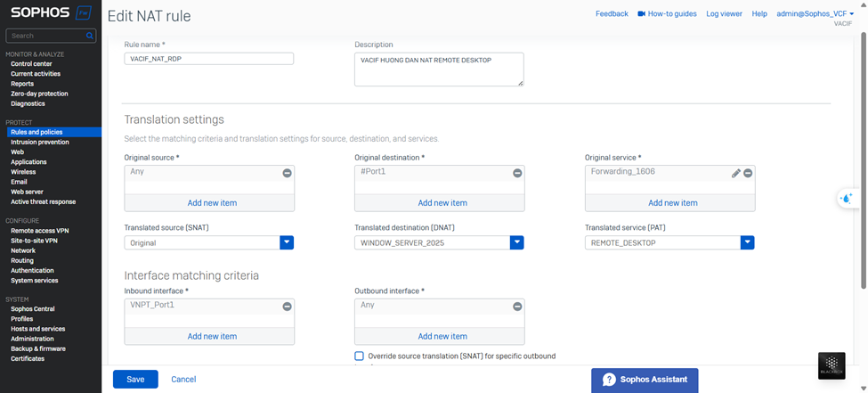Image resolution: width=868 pixels, height=393 pixels.
Task: Remove Any from Original source
Action: click(x=287, y=173)
